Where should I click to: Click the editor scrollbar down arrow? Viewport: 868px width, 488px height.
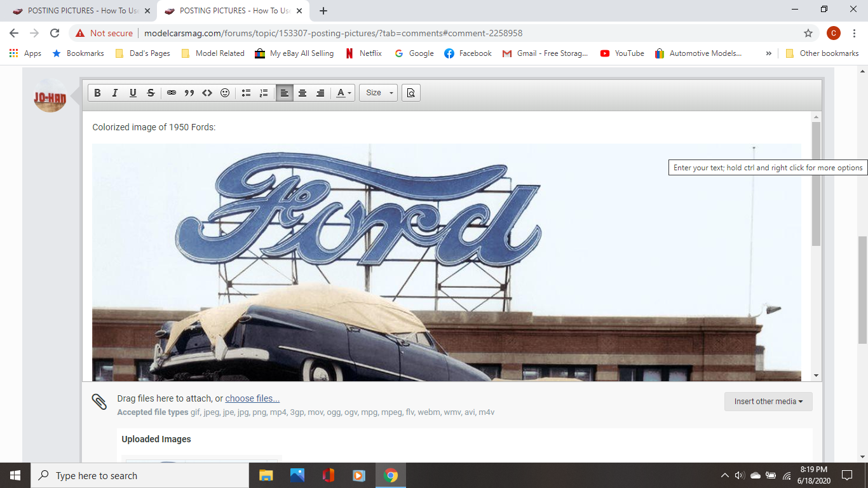pos(817,376)
